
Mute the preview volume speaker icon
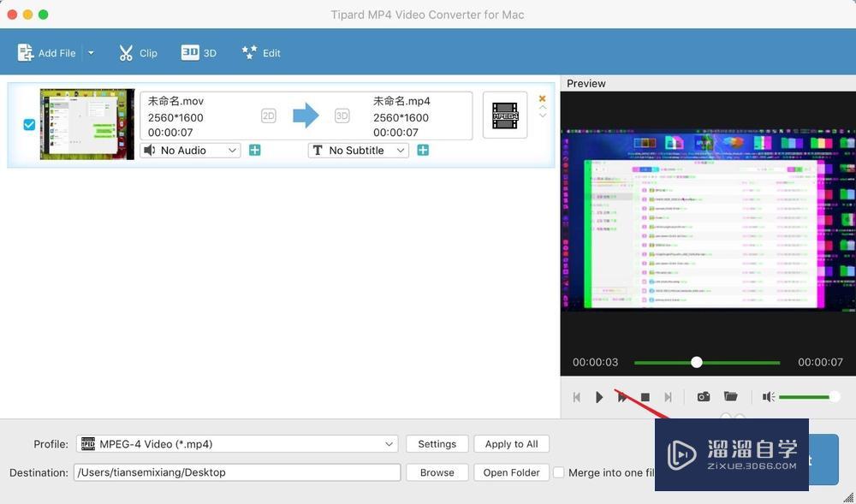(769, 396)
